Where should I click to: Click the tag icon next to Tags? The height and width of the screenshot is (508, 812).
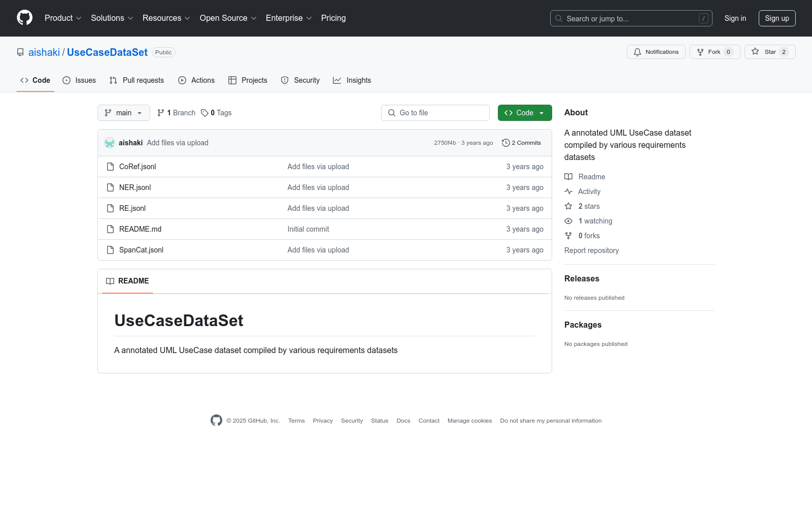point(205,113)
